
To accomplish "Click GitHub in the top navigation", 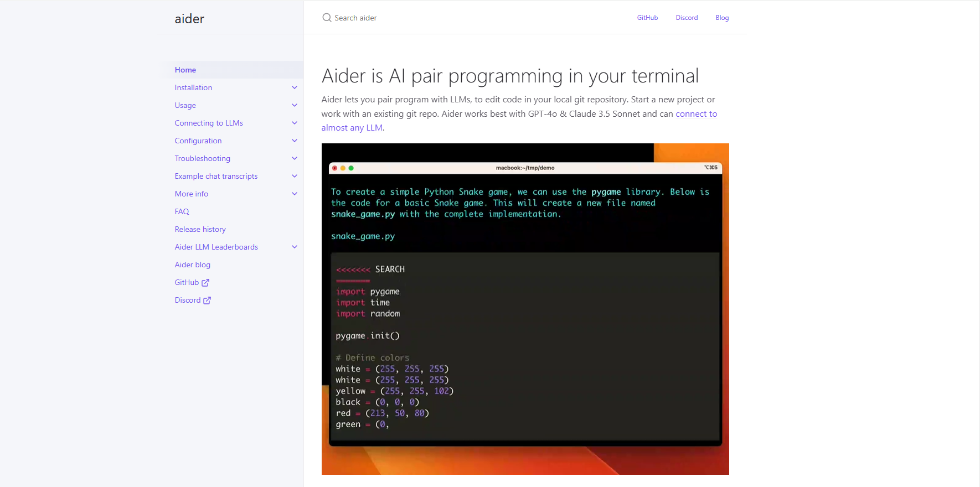I will (x=647, y=18).
